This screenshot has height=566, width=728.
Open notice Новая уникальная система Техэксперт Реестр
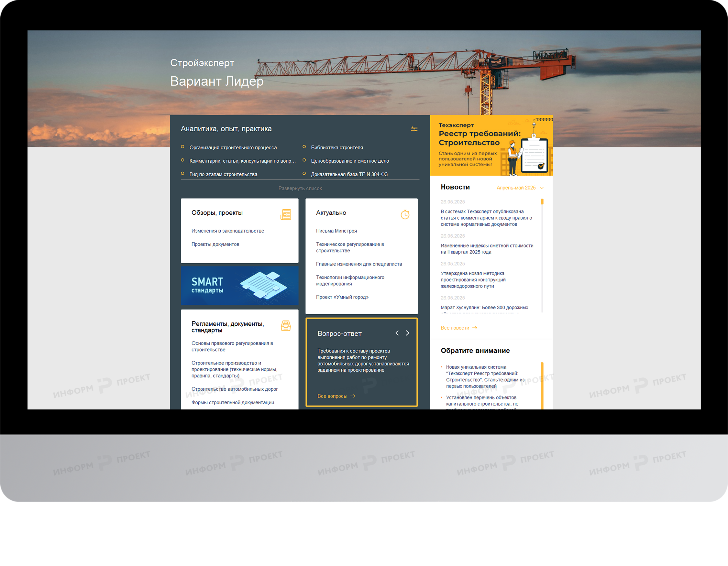click(x=485, y=376)
